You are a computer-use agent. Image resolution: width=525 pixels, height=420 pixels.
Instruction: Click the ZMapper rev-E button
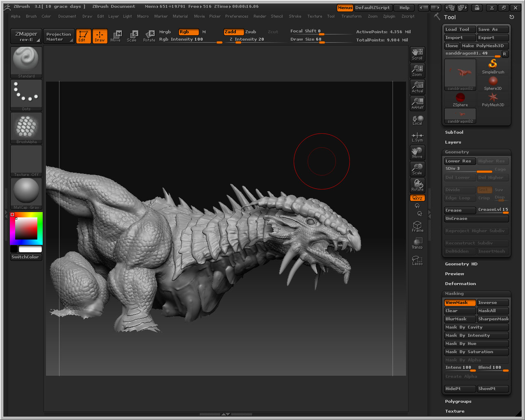coord(26,37)
